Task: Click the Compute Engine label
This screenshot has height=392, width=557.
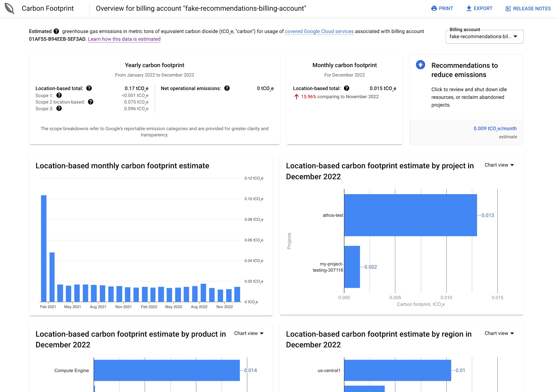Action: [72, 370]
